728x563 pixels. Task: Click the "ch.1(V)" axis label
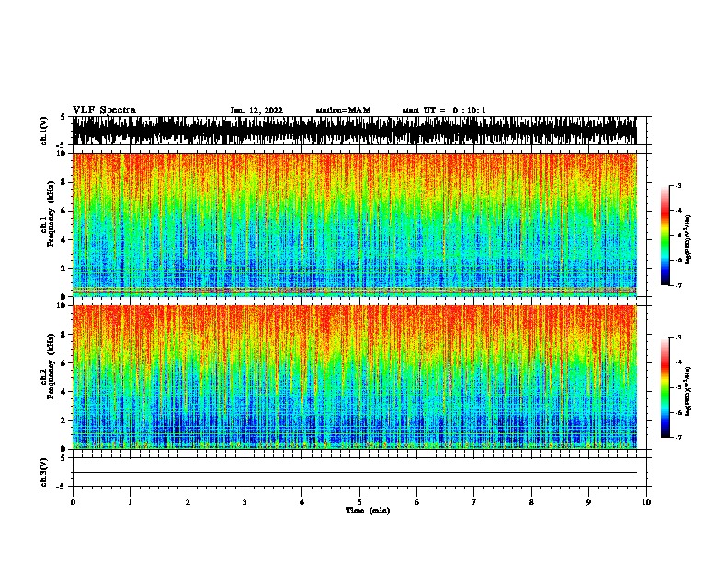pyautogui.click(x=43, y=132)
